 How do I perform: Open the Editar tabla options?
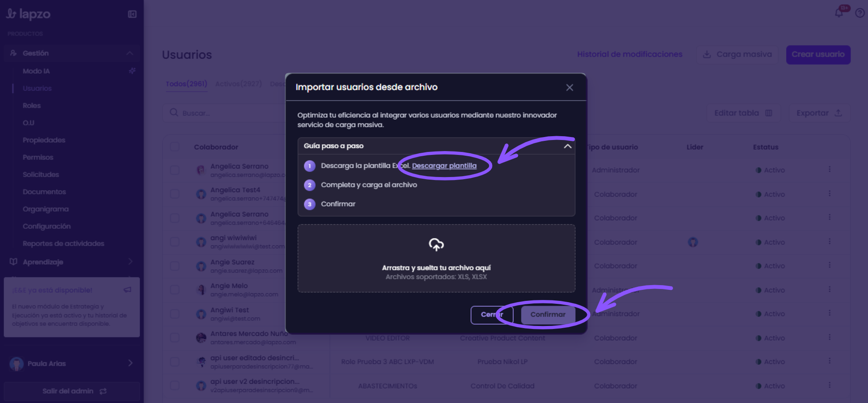click(x=743, y=113)
